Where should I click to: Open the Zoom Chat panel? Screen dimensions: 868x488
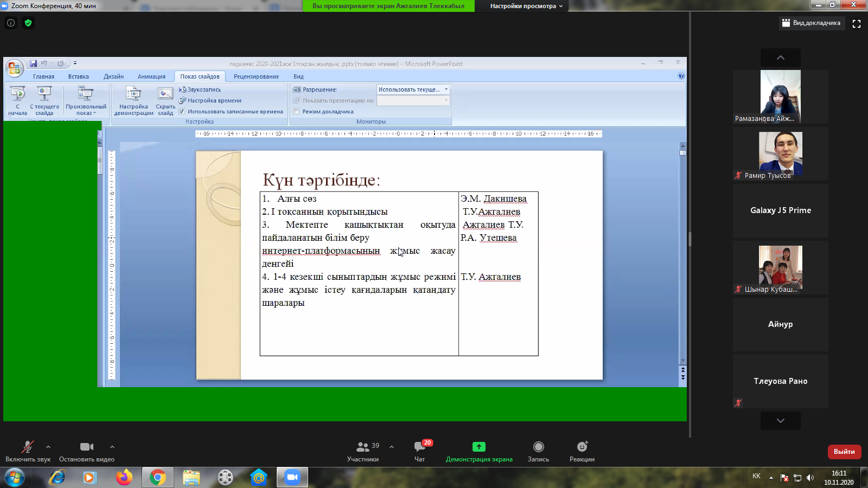(x=420, y=451)
